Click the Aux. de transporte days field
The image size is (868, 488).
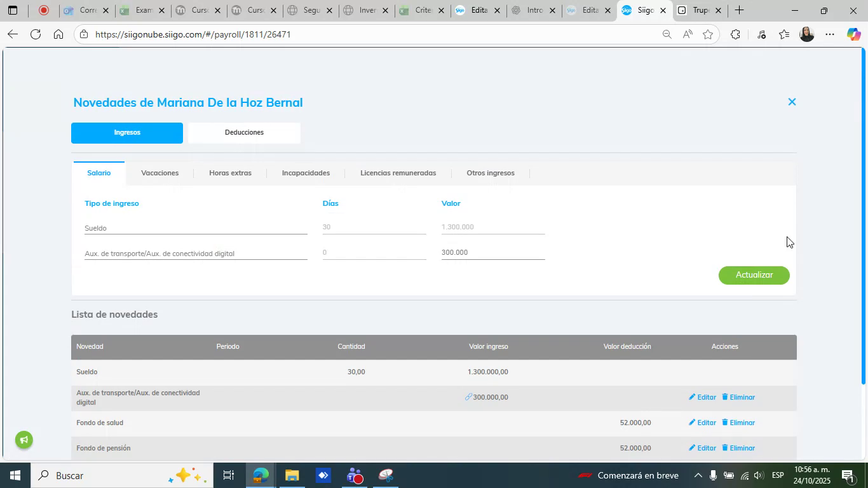[x=374, y=252]
